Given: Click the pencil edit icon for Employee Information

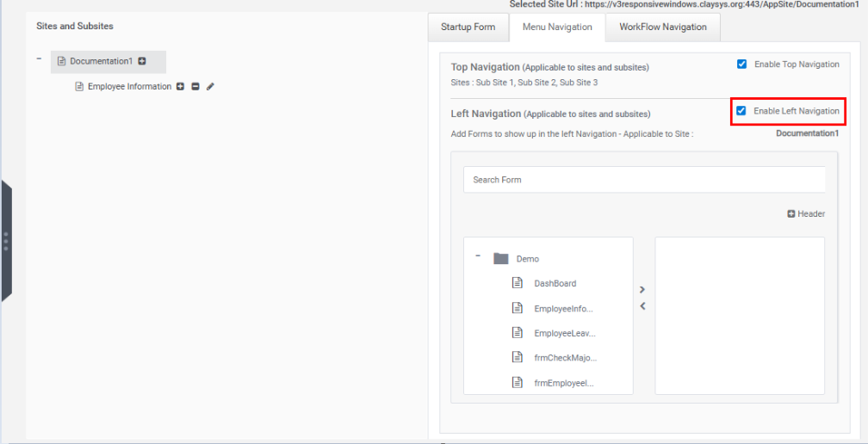Looking at the screenshot, I should click(x=210, y=86).
